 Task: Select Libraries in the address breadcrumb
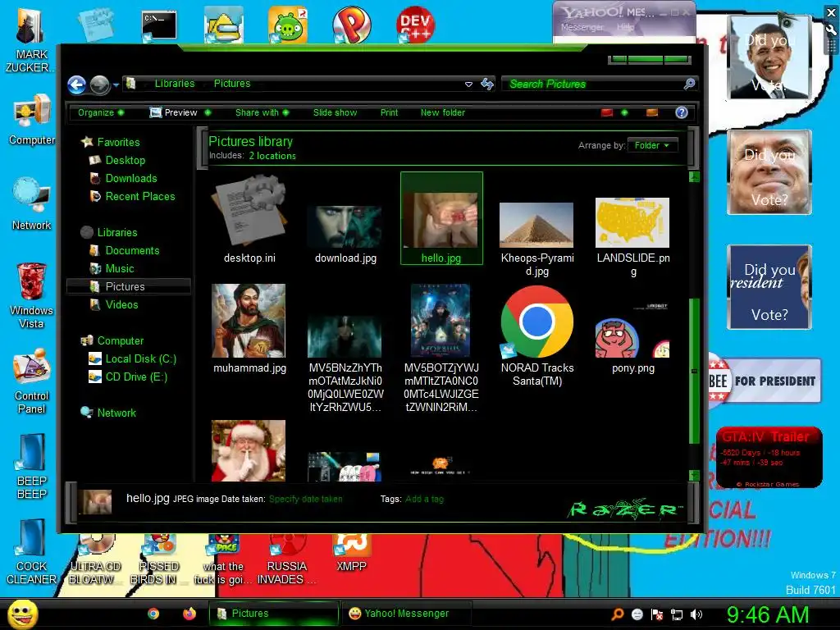coord(175,84)
